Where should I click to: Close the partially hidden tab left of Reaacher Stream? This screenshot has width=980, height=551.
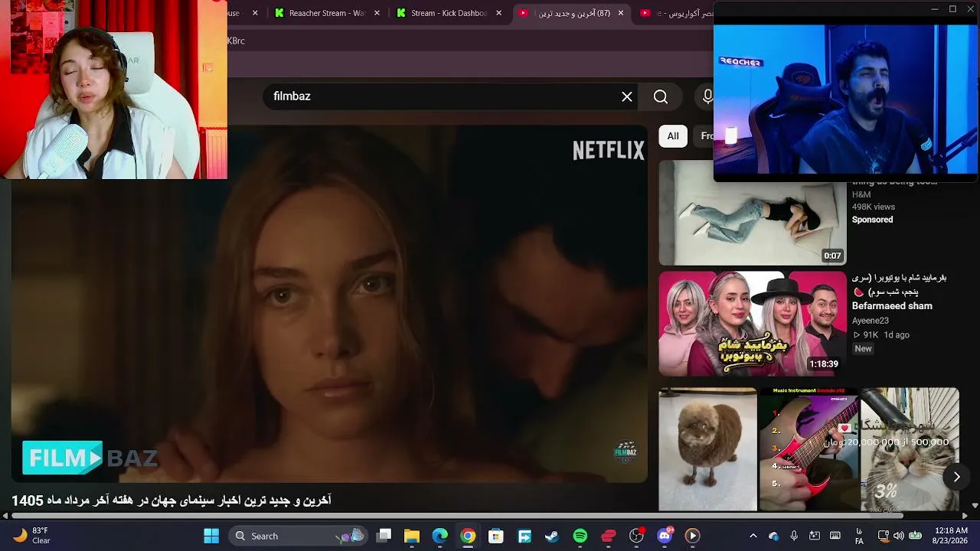click(x=255, y=13)
